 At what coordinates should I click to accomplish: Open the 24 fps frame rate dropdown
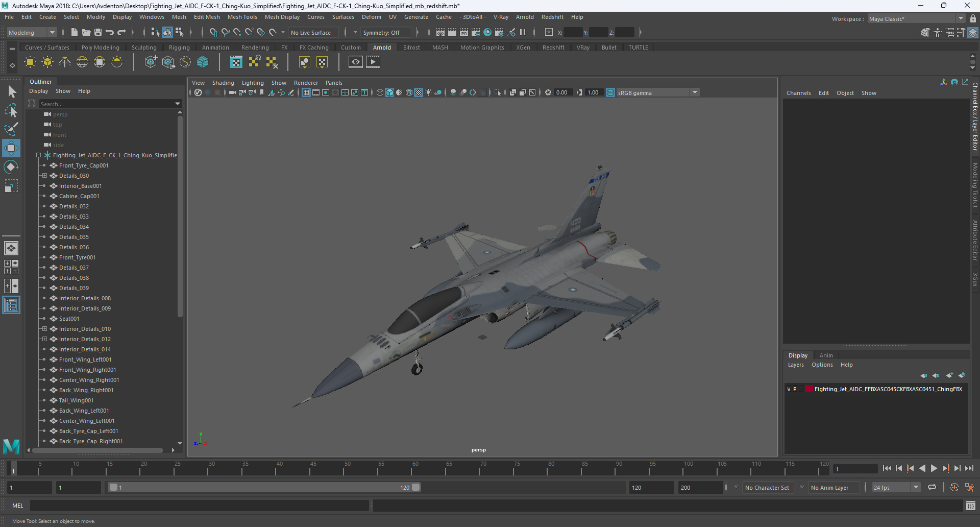pyautogui.click(x=916, y=487)
